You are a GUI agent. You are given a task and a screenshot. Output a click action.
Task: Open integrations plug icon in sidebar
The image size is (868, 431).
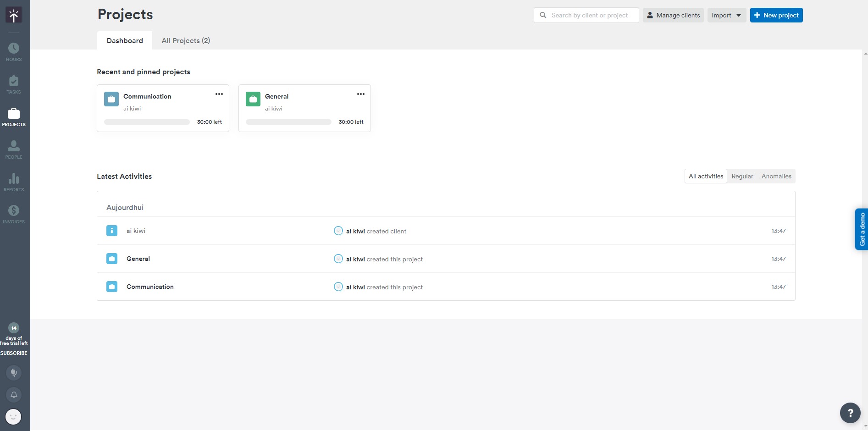(x=14, y=372)
